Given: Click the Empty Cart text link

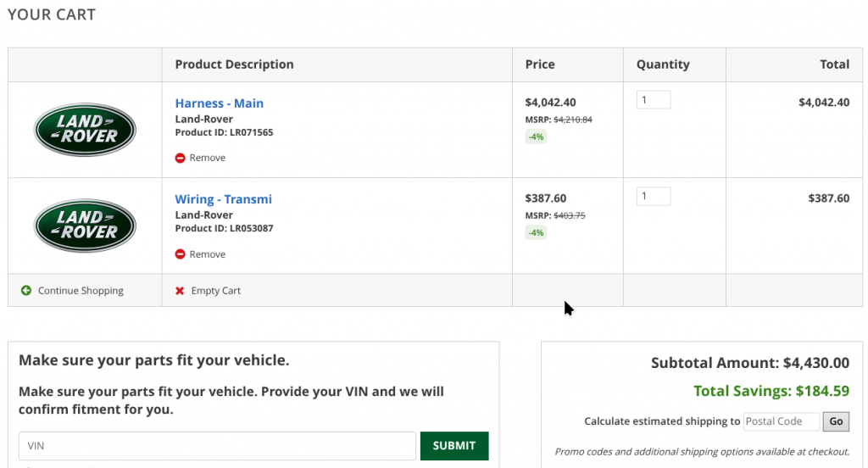Looking at the screenshot, I should click(216, 290).
